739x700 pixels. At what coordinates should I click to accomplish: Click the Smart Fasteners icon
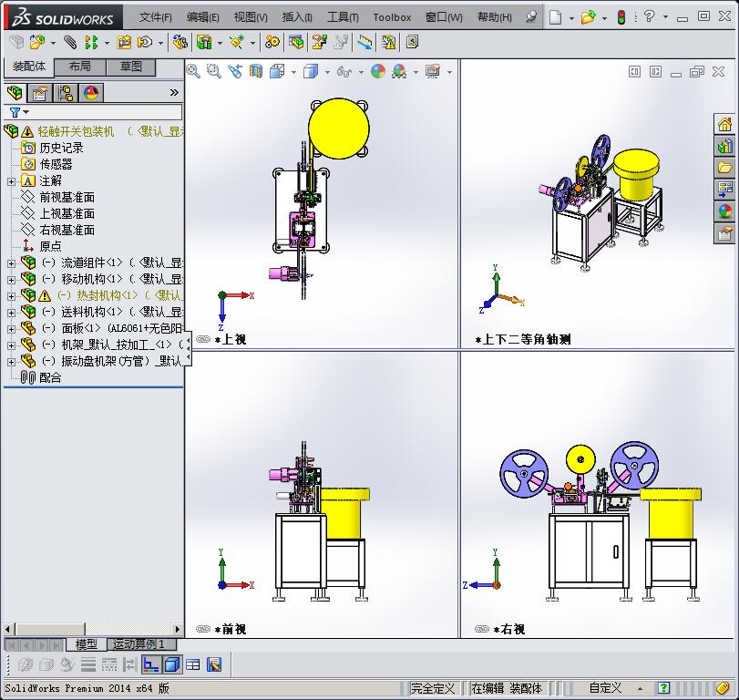tap(125, 43)
